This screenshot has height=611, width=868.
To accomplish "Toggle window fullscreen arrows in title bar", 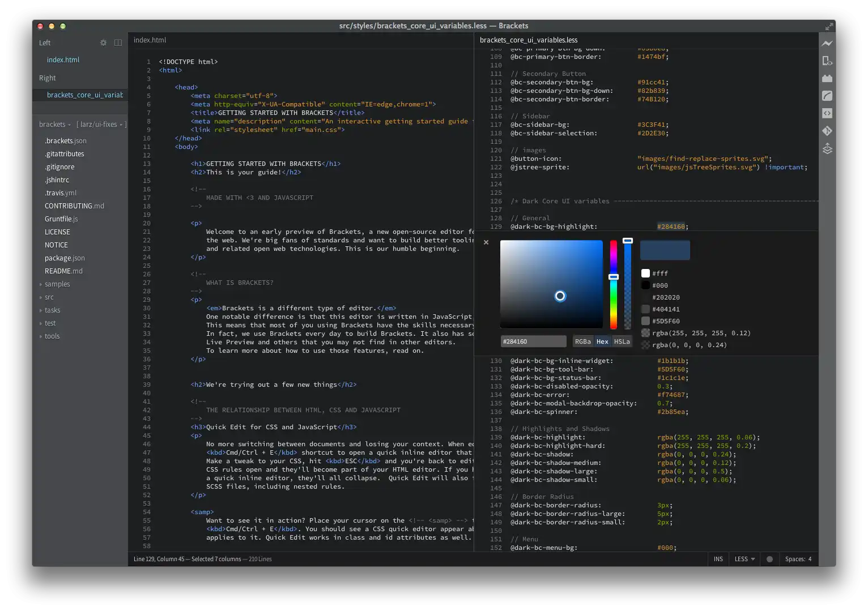I will (x=829, y=26).
